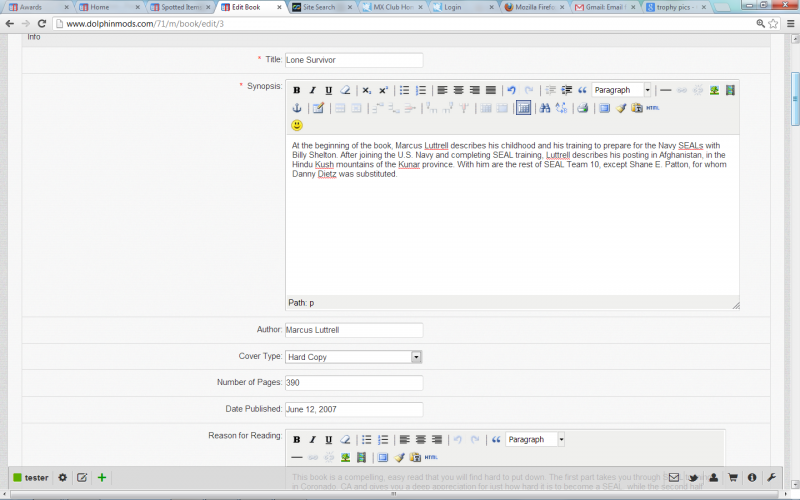
Task: Click the shopping cart icon in bottom bar
Action: (733, 478)
